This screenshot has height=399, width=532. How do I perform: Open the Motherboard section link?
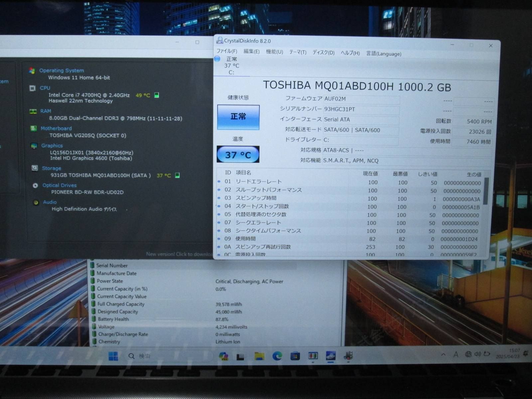[x=56, y=128]
